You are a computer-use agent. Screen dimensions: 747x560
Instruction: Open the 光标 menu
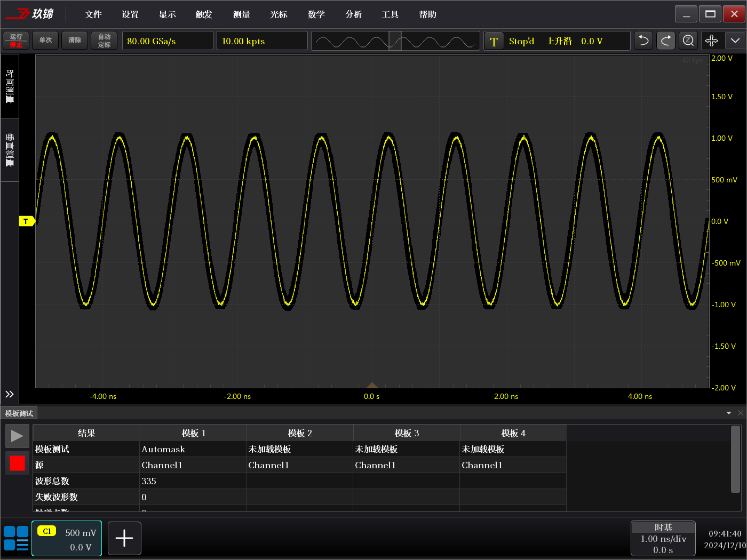(x=279, y=14)
